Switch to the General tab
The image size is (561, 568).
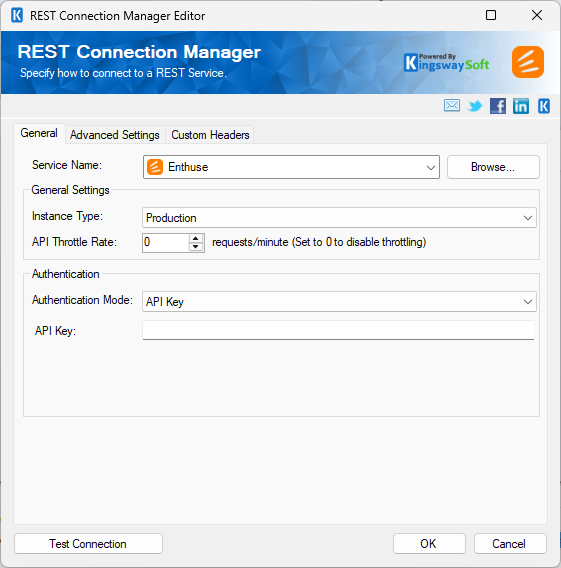tap(39, 133)
